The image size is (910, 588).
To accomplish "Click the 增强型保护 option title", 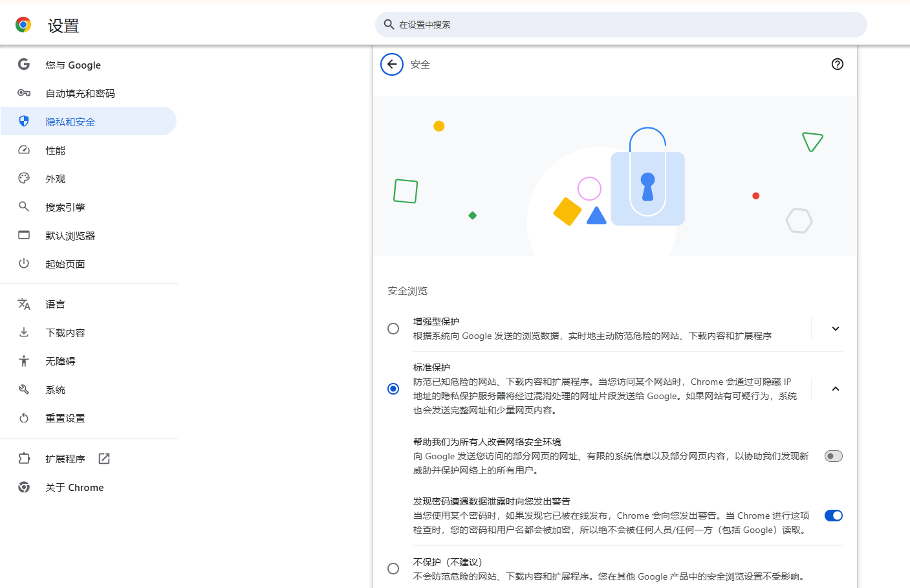I will coord(437,321).
